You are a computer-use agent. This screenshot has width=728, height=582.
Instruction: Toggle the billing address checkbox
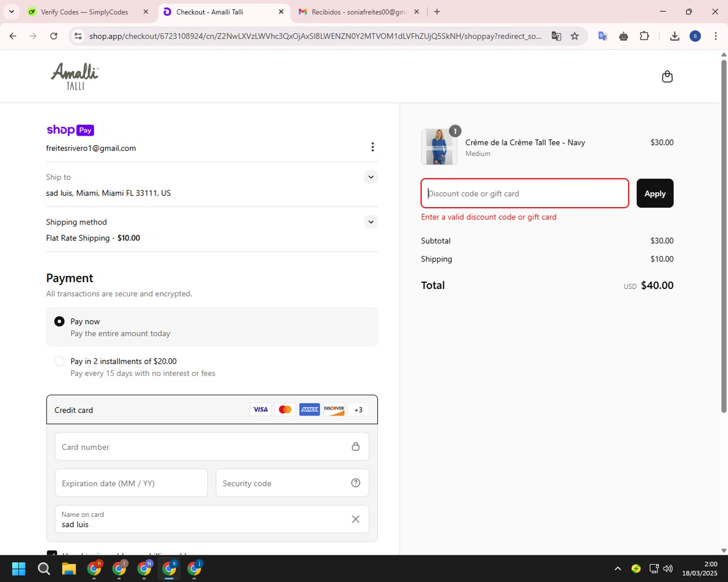pyautogui.click(x=52, y=553)
